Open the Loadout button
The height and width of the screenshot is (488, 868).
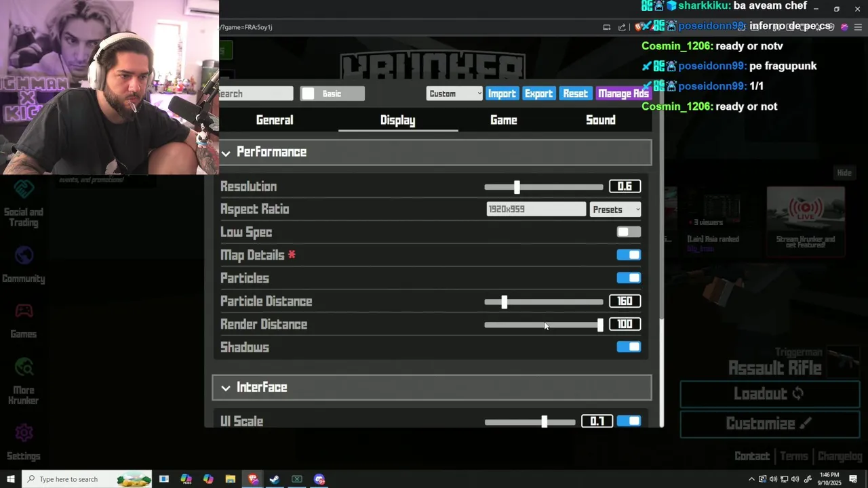770,394
